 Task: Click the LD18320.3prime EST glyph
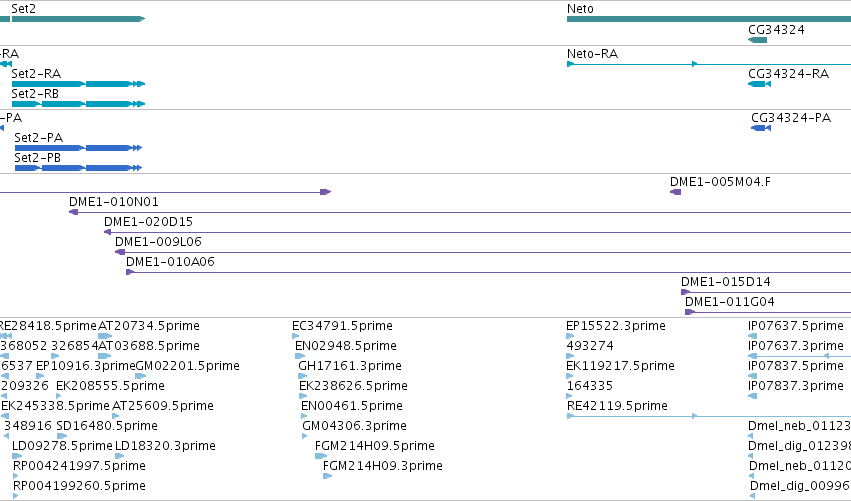[119, 456]
